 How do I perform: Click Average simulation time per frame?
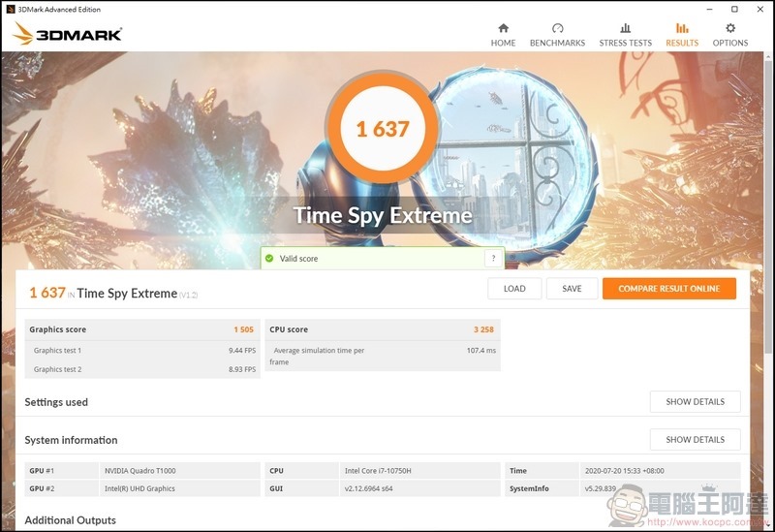(x=317, y=356)
